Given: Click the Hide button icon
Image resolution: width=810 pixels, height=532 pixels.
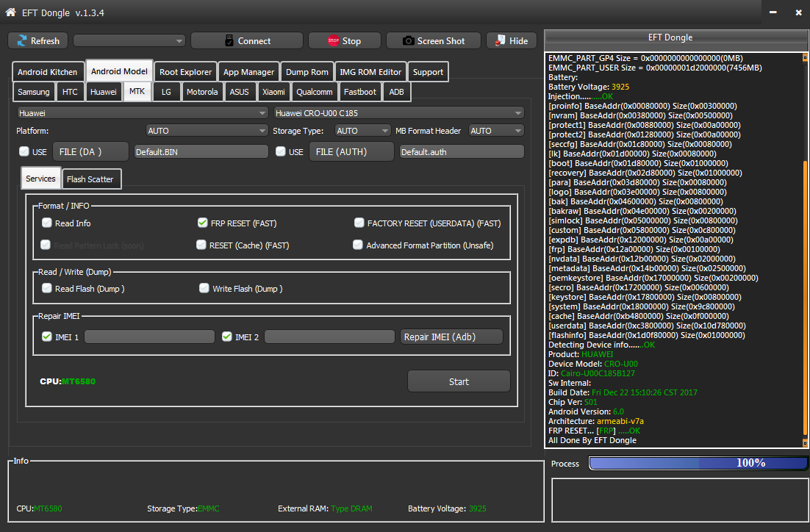Looking at the screenshot, I should click(500, 41).
